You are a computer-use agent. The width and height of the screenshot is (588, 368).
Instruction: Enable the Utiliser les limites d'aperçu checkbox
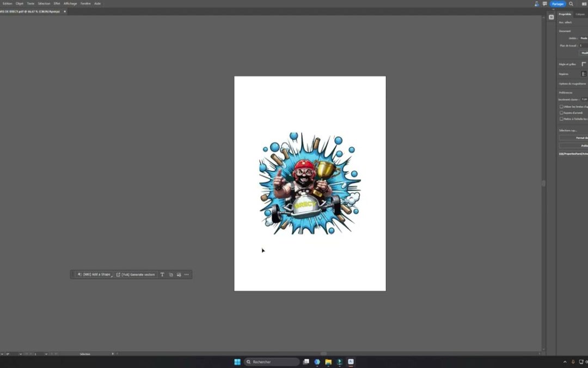tap(561, 107)
